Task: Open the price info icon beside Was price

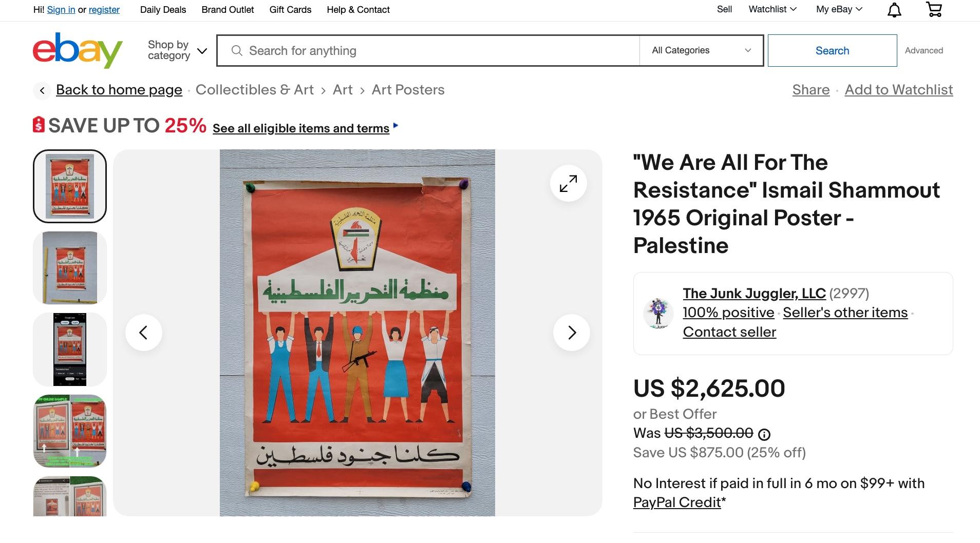Action: coord(764,435)
